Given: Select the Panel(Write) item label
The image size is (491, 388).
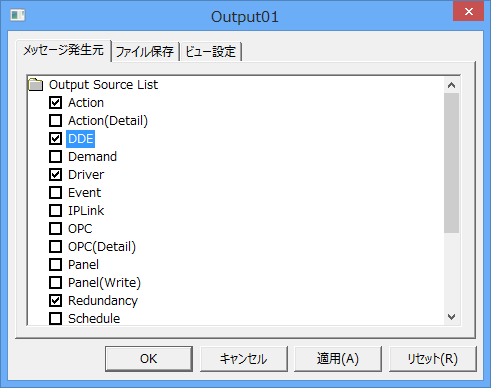Looking at the screenshot, I should point(104,283).
